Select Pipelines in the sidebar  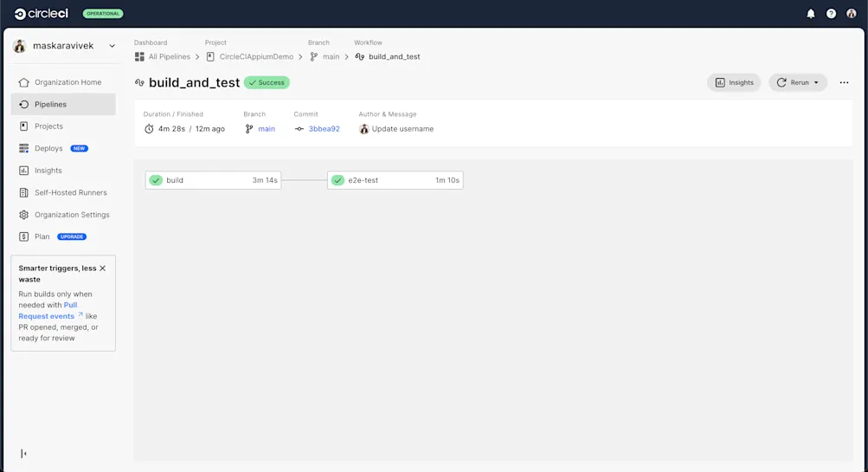coord(63,104)
